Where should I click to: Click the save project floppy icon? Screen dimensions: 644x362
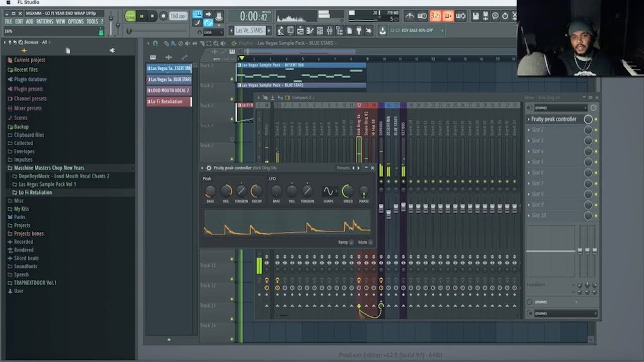pyautogui.click(x=475, y=16)
